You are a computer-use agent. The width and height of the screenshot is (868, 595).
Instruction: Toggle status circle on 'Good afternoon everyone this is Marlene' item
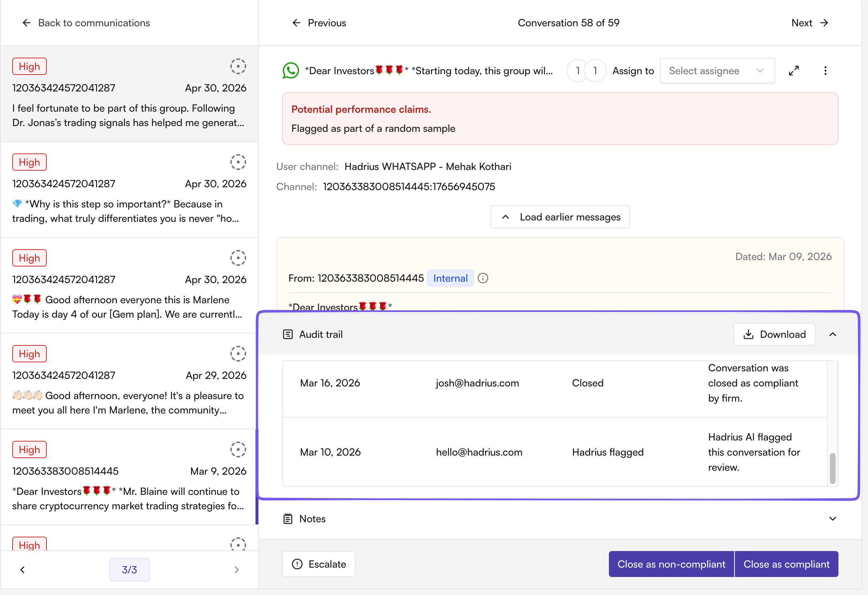(238, 258)
